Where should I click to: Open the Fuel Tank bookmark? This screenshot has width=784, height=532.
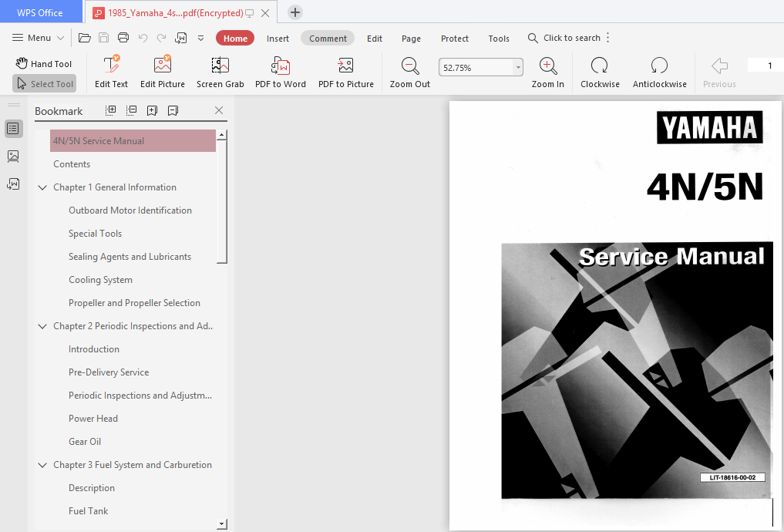tap(88, 511)
